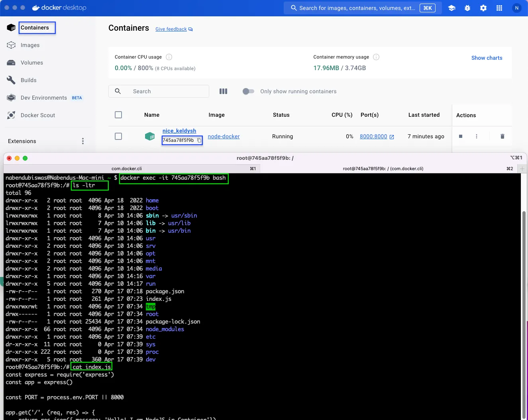Screen dimensions: 528x420
Task: Click the 0.00% CPU usage value
Action: click(123, 68)
